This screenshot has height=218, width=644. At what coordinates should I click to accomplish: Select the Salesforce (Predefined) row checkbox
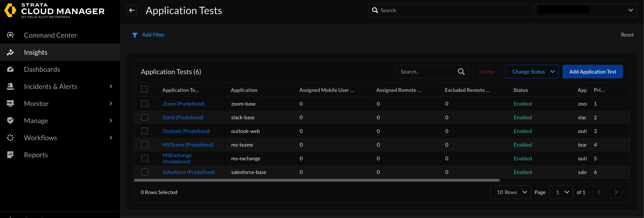coord(145,172)
